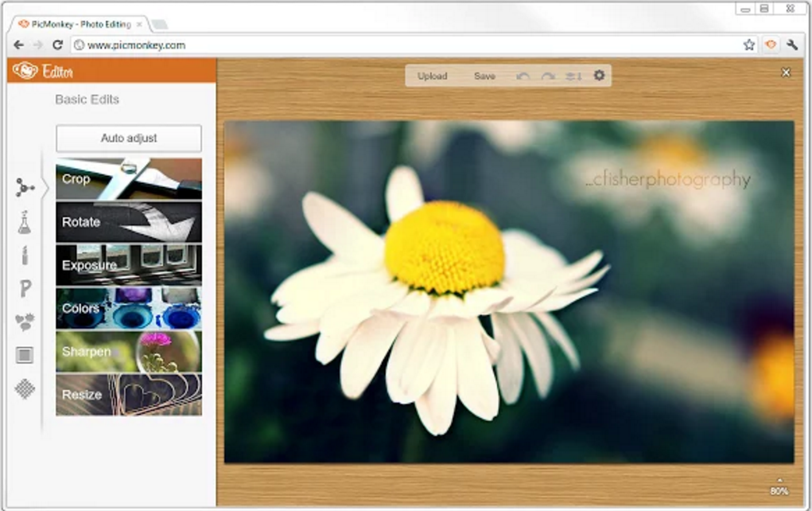Select the Resize tool
The width and height of the screenshot is (812, 511).
coord(129,394)
